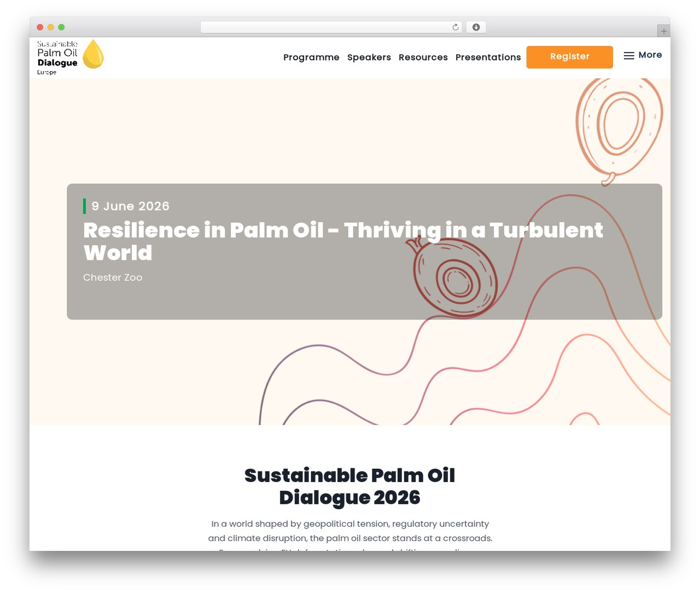
Task: Click the "Chester Zoo" venue text
Action: click(113, 277)
